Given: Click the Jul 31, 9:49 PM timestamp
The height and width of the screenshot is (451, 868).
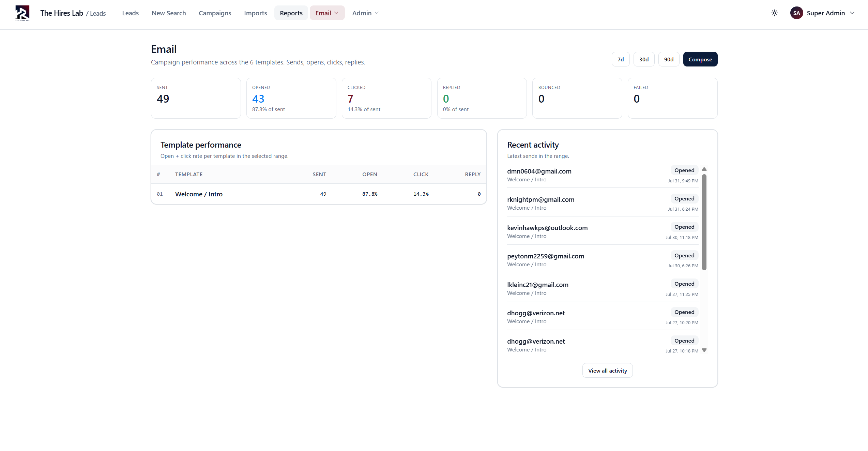Looking at the screenshot, I should click(683, 181).
